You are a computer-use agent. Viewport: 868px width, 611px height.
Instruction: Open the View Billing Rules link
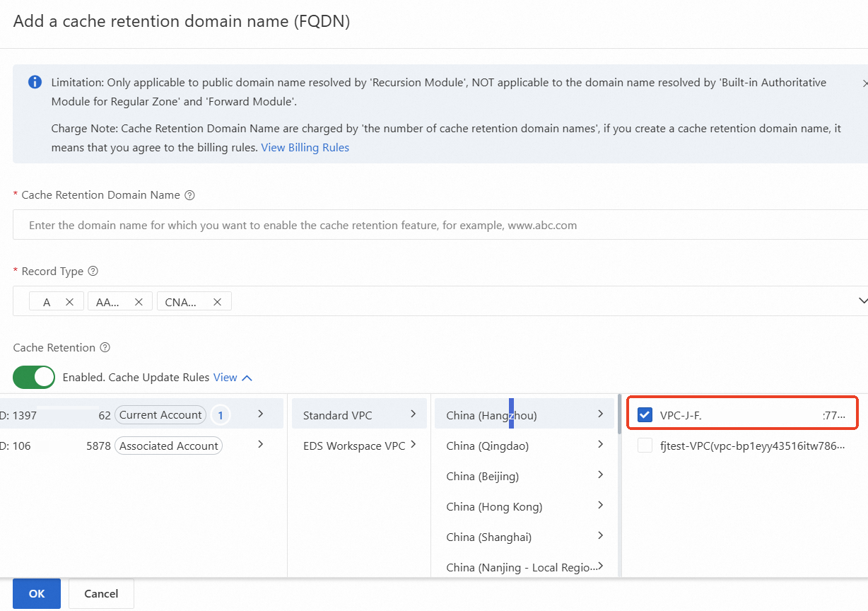tap(305, 147)
